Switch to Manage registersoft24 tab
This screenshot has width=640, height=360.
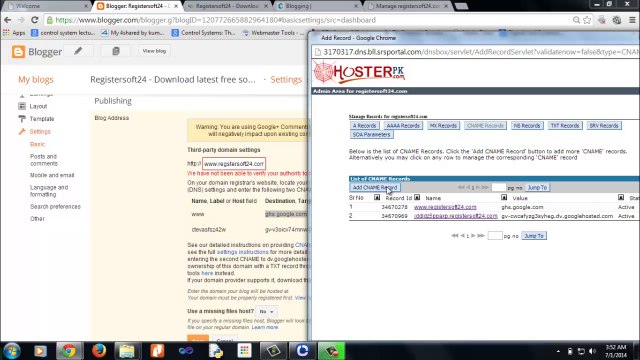tap(407, 6)
